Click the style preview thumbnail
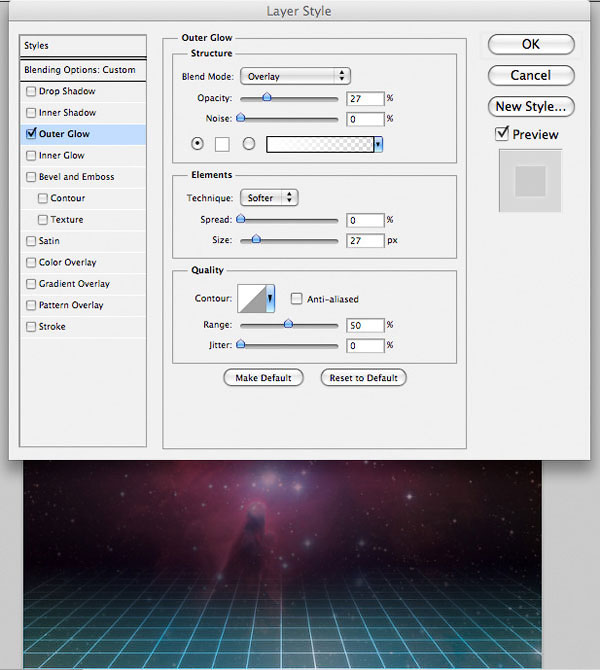The image size is (600, 670). tap(530, 180)
